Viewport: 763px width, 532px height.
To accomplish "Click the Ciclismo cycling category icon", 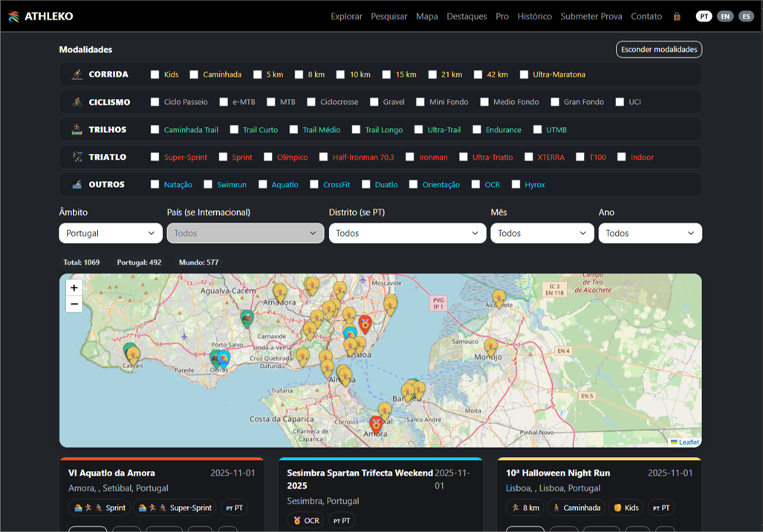I will click(x=77, y=102).
